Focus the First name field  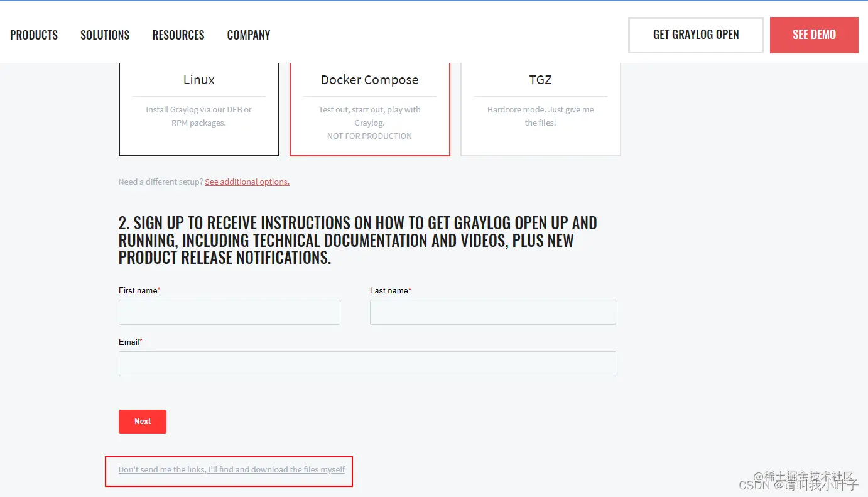(229, 312)
